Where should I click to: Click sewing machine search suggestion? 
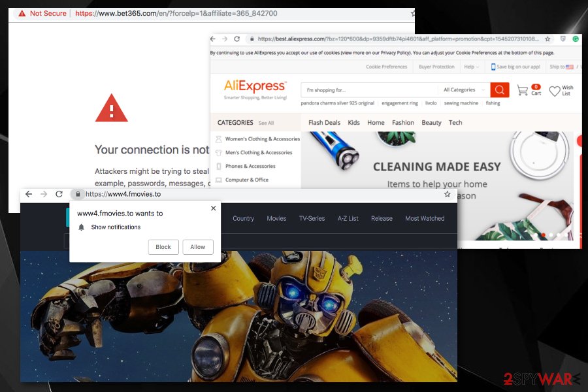pyautogui.click(x=461, y=103)
